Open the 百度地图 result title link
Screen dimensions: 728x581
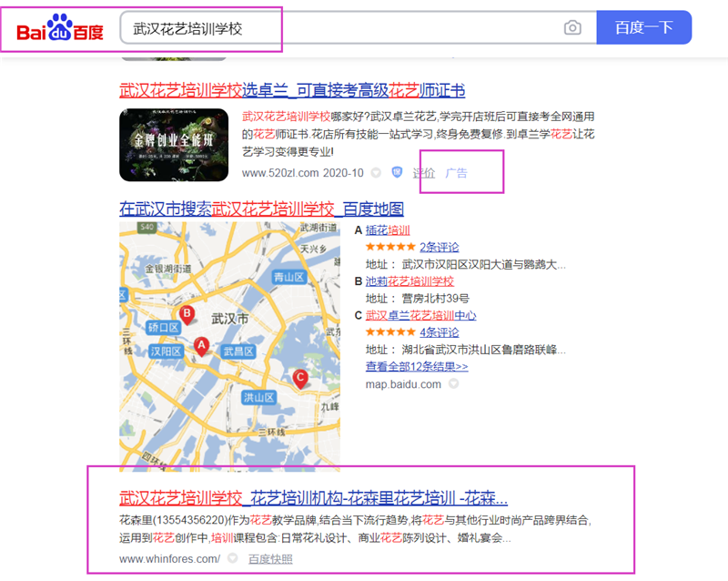click(261, 209)
